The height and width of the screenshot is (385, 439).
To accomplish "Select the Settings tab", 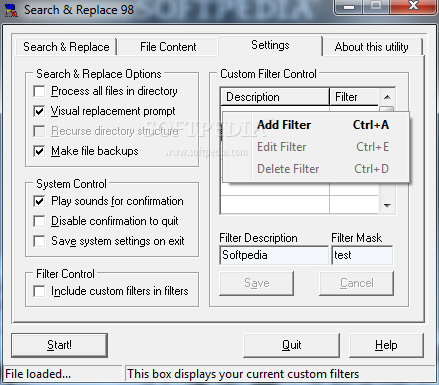I will [270, 45].
